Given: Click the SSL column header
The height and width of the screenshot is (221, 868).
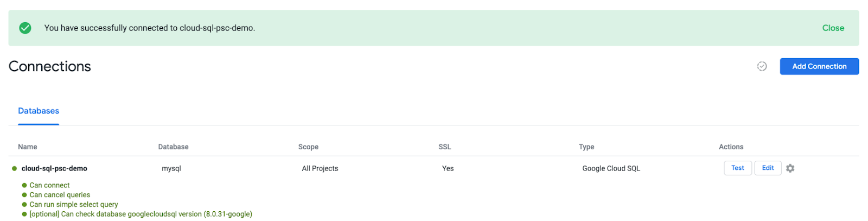Looking at the screenshot, I should 445,147.
